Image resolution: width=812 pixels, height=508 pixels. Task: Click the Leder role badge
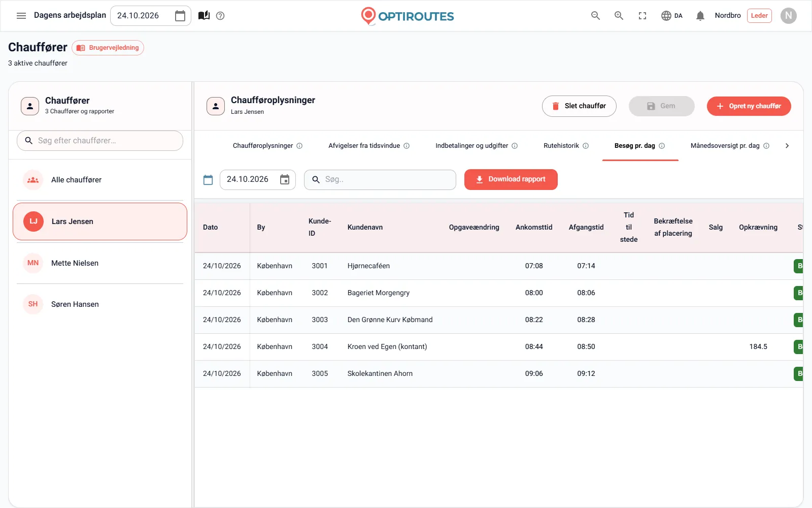click(x=759, y=16)
